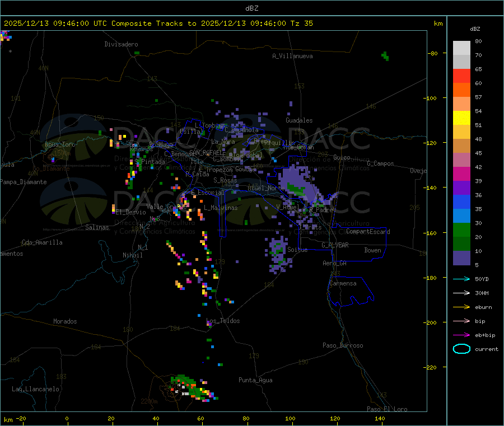Click the 'current' legend label
This screenshot has width=504, height=426.
pos(487,349)
